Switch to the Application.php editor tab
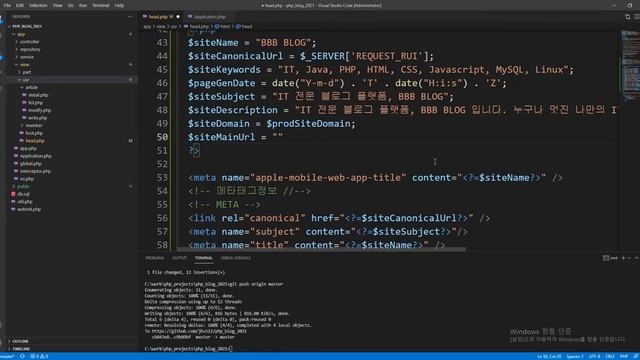The width and height of the screenshot is (640, 360). [x=209, y=17]
